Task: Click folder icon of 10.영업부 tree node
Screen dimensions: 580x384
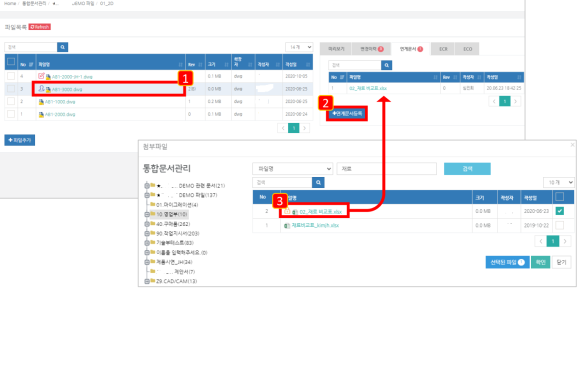Action: 152,214
